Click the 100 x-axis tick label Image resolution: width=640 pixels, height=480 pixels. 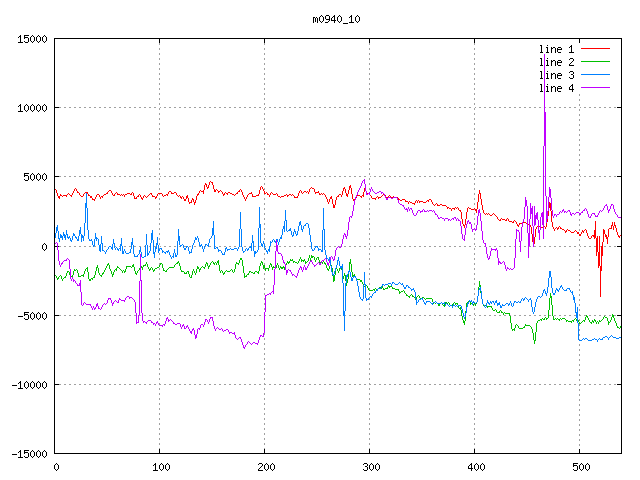[x=160, y=466]
